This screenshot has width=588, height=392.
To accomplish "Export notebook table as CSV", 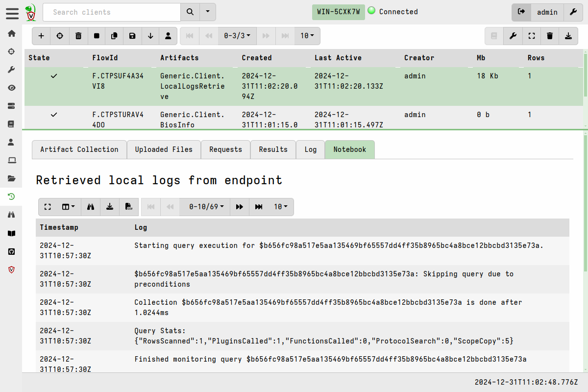I will click(128, 207).
